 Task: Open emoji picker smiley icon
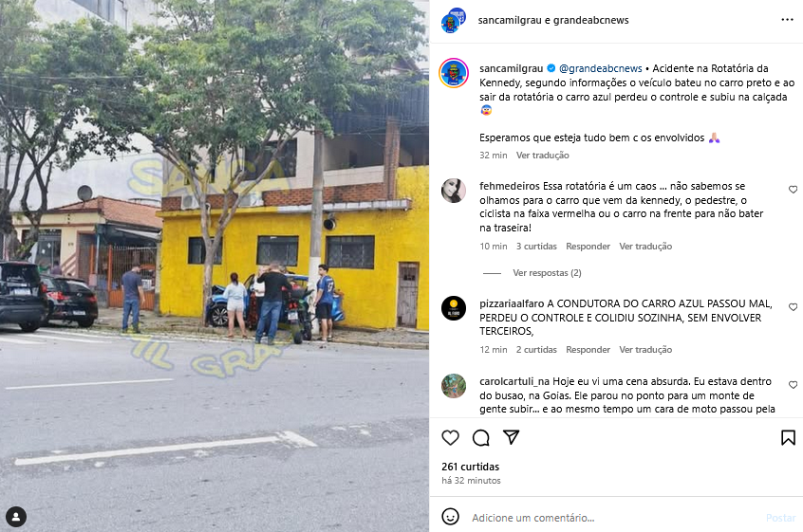(450, 517)
